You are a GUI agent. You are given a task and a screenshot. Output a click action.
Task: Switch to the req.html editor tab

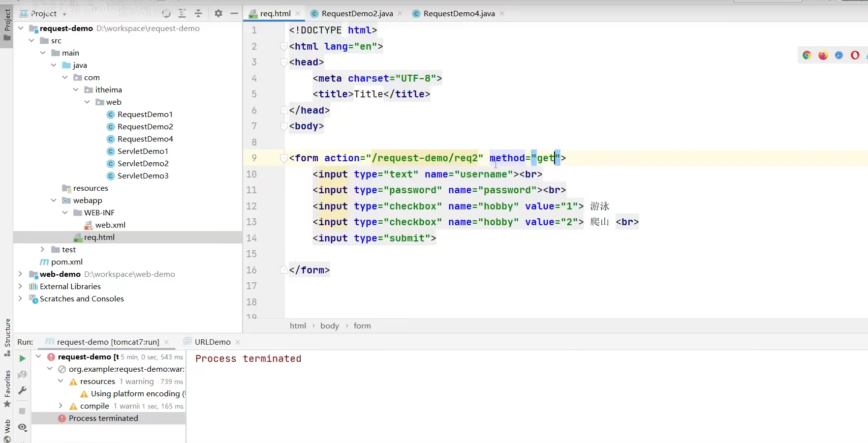tap(275, 14)
